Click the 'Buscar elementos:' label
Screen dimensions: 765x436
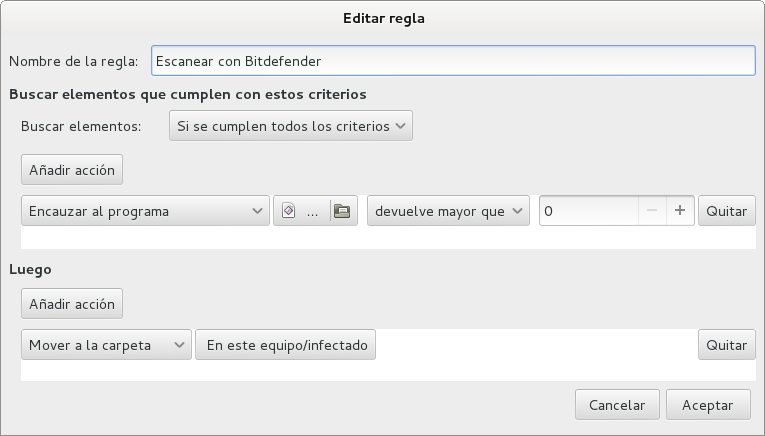(x=81, y=127)
